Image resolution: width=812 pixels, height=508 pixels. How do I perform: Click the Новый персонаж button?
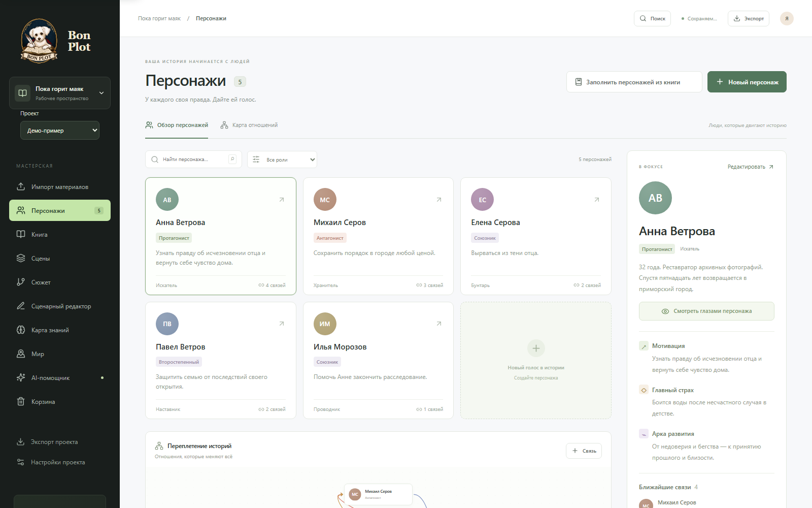tap(747, 82)
